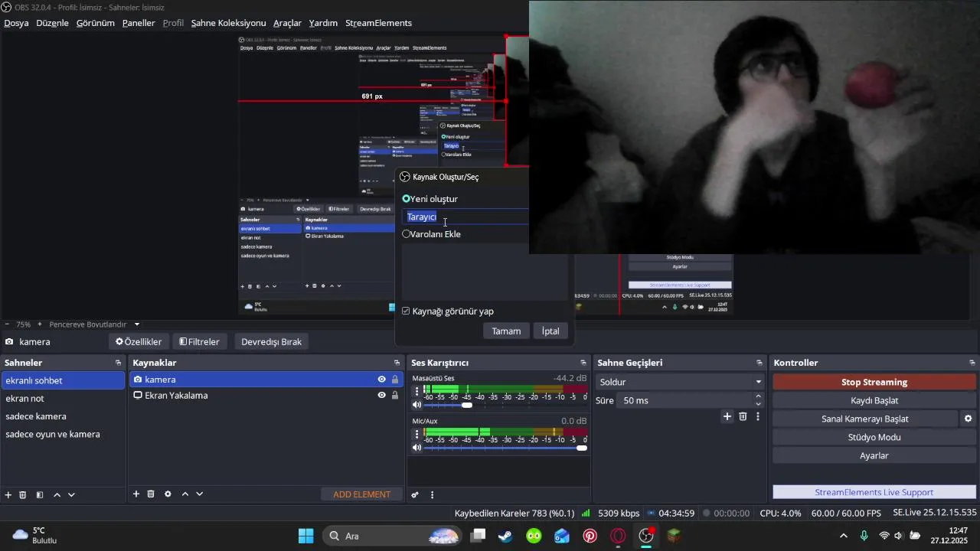Move source up in Kaynaklar toolbar

tap(185, 494)
